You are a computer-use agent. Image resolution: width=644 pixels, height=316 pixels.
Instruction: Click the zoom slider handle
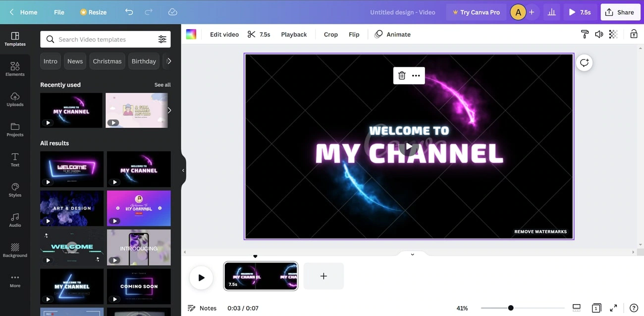point(510,308)
